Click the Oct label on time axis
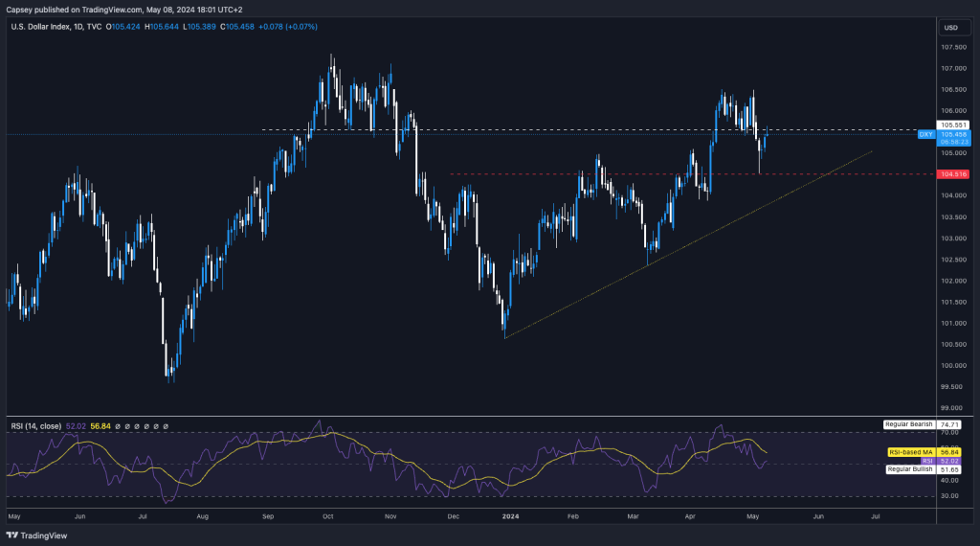Image resolution: width=980 pixels, height=546 pixels. 328,515
